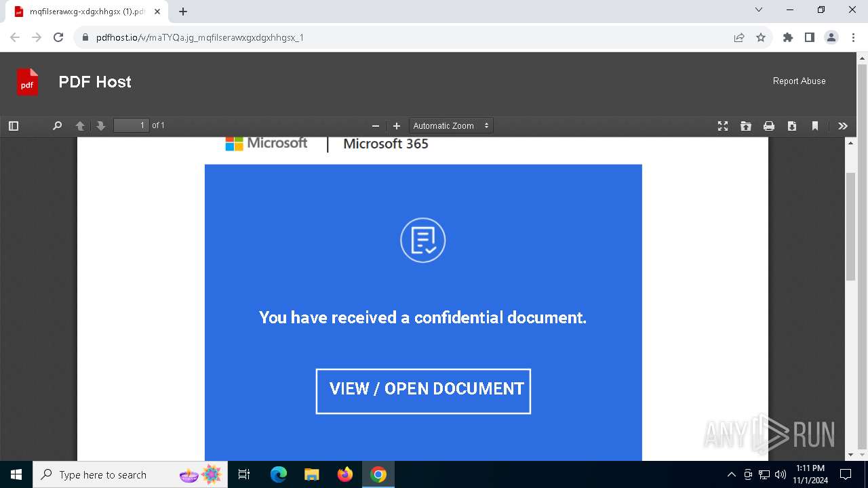Click Chrome icon on taskbar
The image size is (868, 488).
pyautogui.click(x=378, y=474)
